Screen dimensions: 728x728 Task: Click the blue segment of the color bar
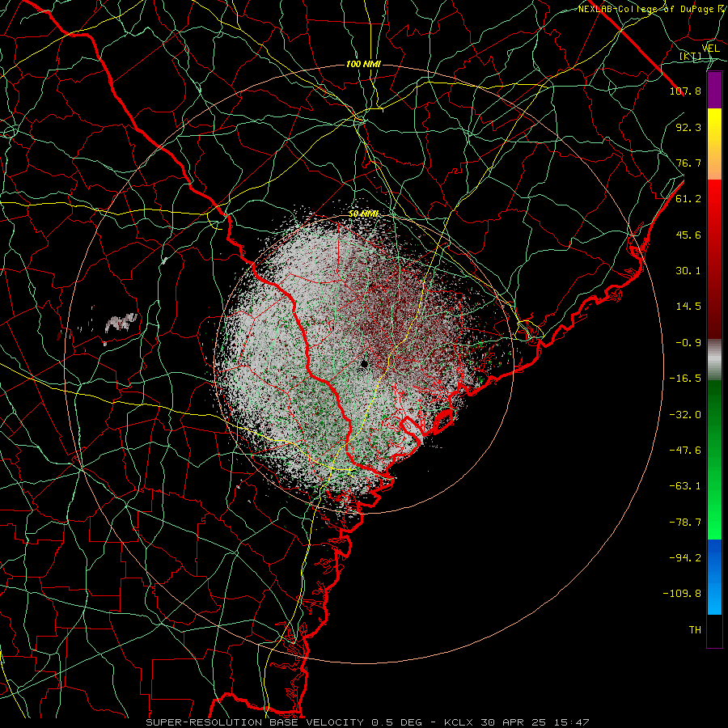pos(714,577)
